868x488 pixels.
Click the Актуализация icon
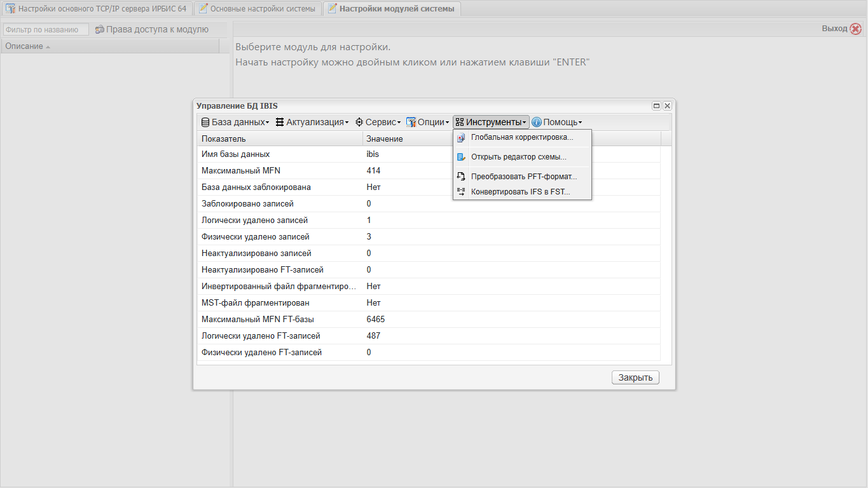click(280, 122)
